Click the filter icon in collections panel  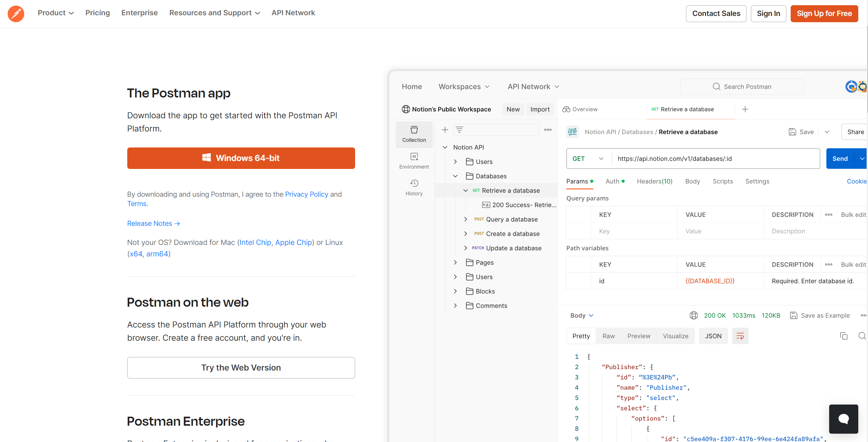point(459,130)
